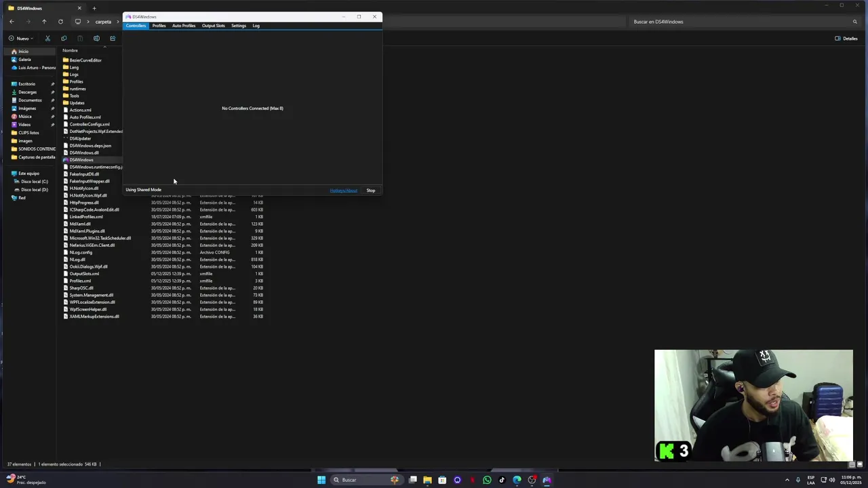Open the Windows Start menu
The height and width of the screenshot is (488, 868).
pyautogui.click(x=321, y=480)
